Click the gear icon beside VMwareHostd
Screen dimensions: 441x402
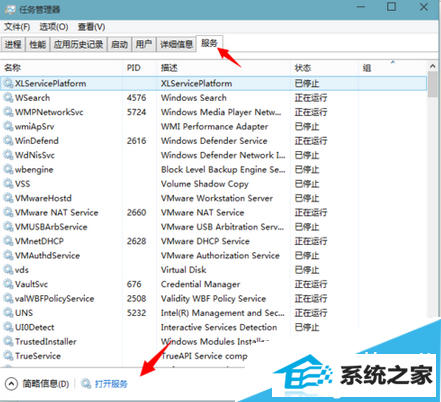(x=8, y=198)
